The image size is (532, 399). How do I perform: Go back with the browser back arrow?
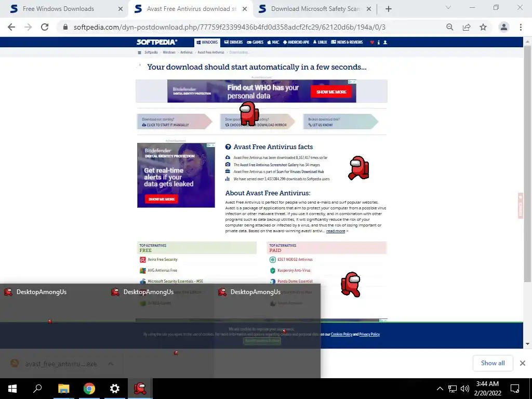(11, 27)
